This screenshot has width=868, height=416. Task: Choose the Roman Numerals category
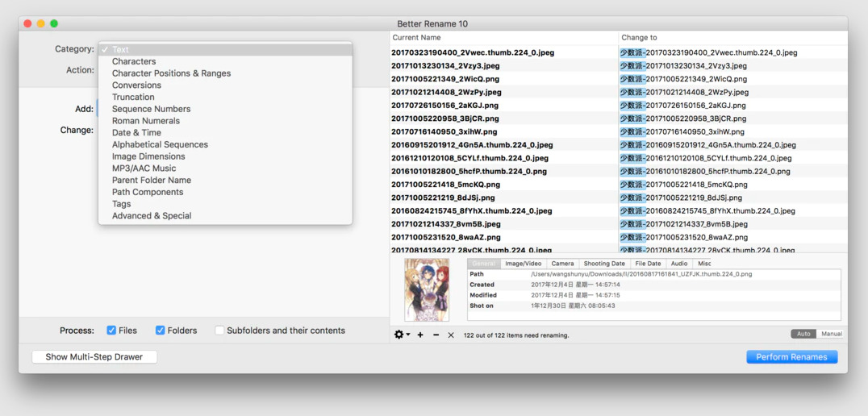coord(225,121)
